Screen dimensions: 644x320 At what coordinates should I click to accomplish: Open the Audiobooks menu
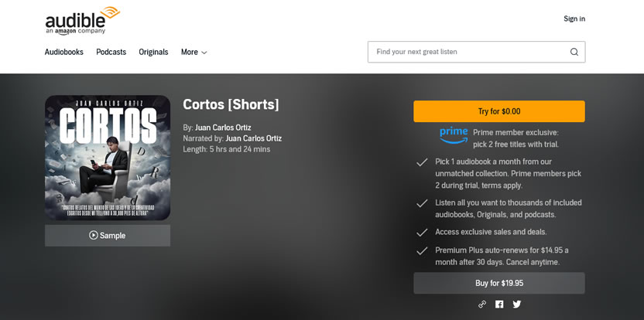point(64,52)
